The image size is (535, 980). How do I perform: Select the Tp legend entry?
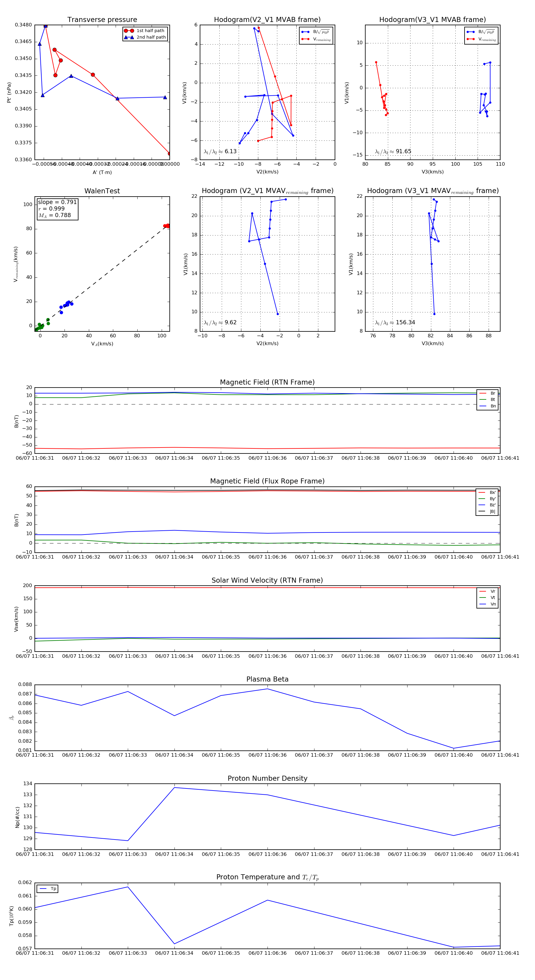[x=48, y=889]
